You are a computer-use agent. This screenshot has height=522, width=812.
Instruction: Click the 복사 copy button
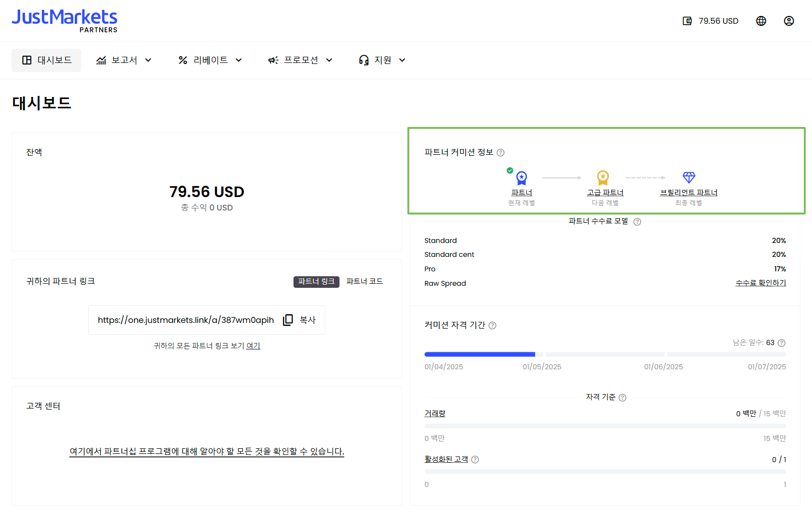(x=300, y=320)
